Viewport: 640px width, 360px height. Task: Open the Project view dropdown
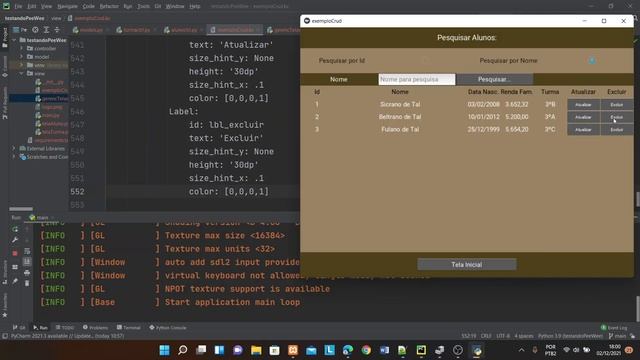(x=20, y=30)
